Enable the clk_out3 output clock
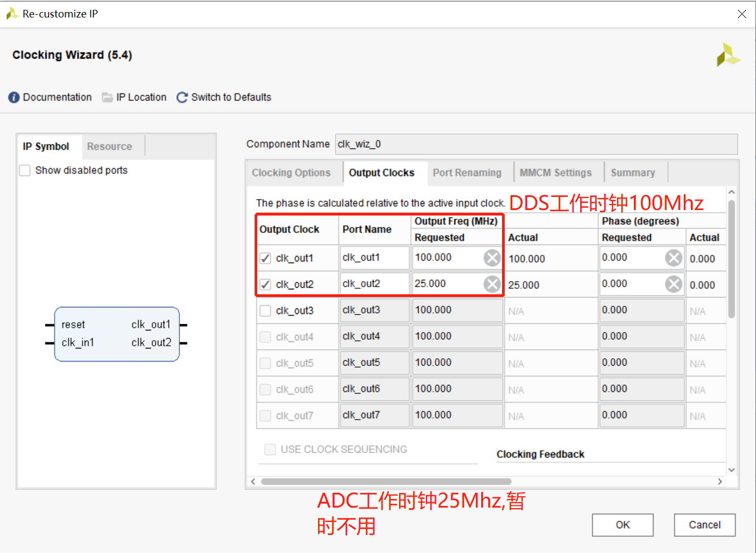The height and width of the screenshot is (553, 756). (x=266, y=311)
